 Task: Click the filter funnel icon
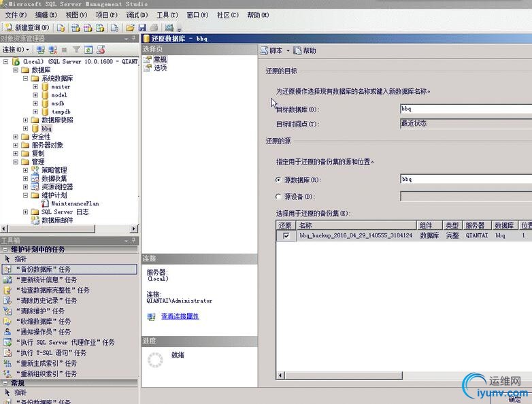click(76, 50)
